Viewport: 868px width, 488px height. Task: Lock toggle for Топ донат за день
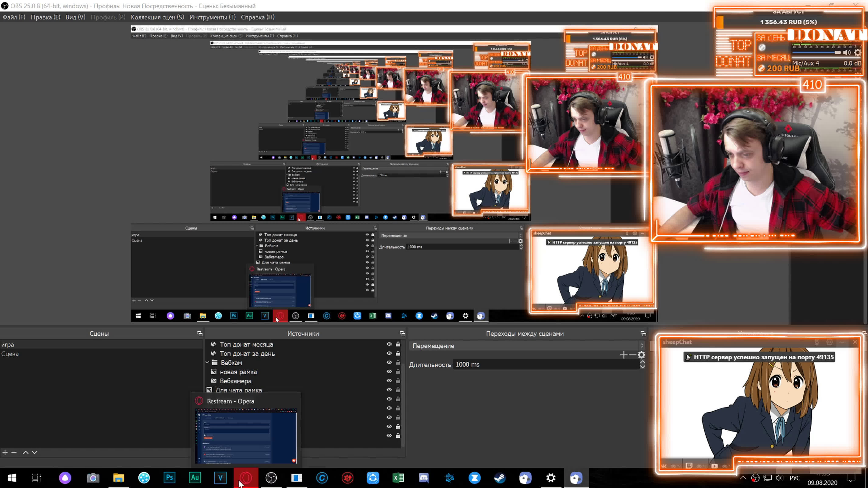[398, 353]
